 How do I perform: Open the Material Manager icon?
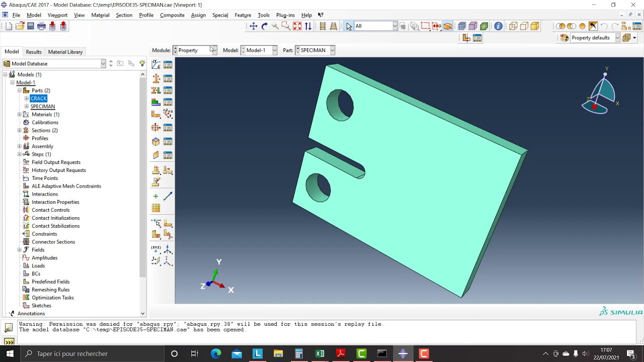click(168, 65)
